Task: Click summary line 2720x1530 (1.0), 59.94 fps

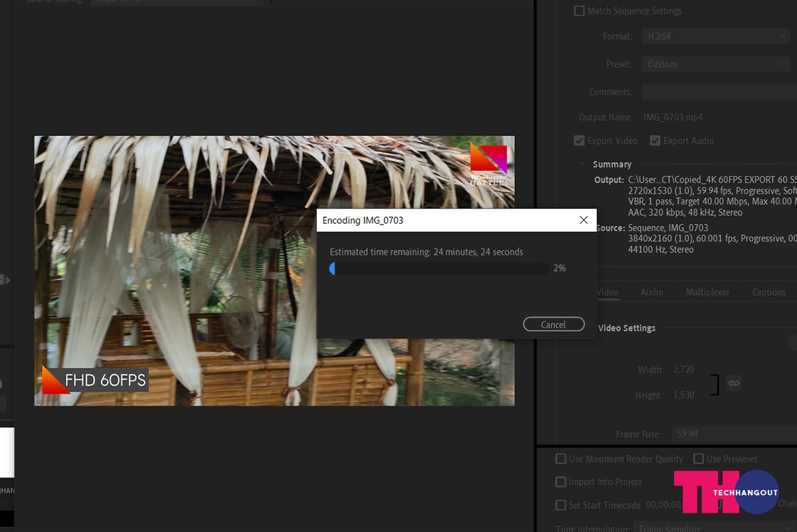Action: pos(712,191)
